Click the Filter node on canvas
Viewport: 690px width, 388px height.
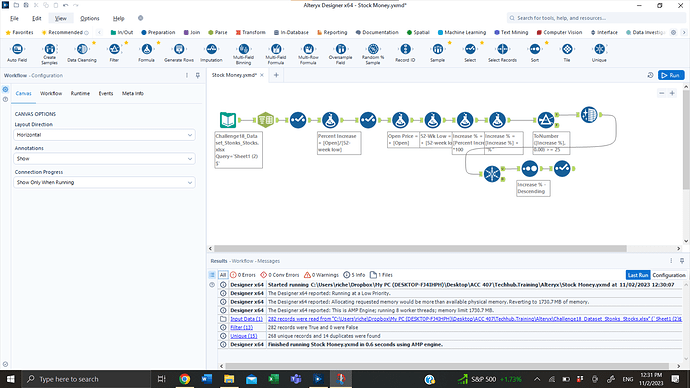click(x=546, y=120)
